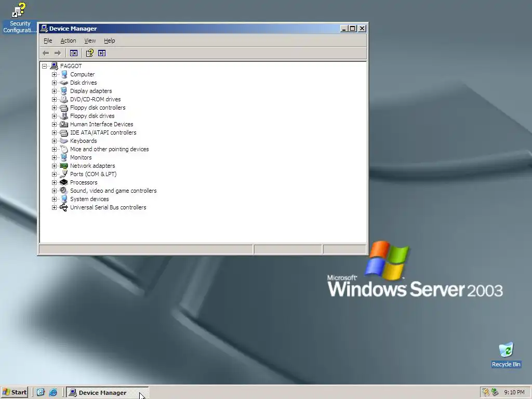
Task: Select the Ports (COM & LPT) plug icon
Action: coord(64,174)
